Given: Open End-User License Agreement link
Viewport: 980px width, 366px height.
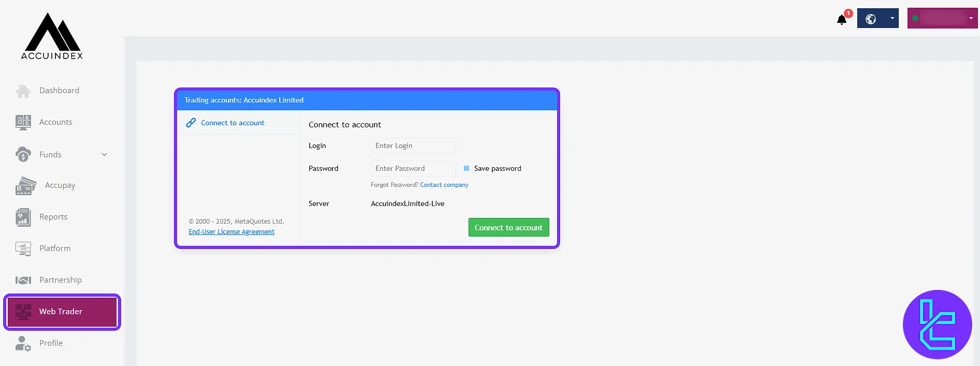Looking at the screenshot, I should click(x=231, y=232).
